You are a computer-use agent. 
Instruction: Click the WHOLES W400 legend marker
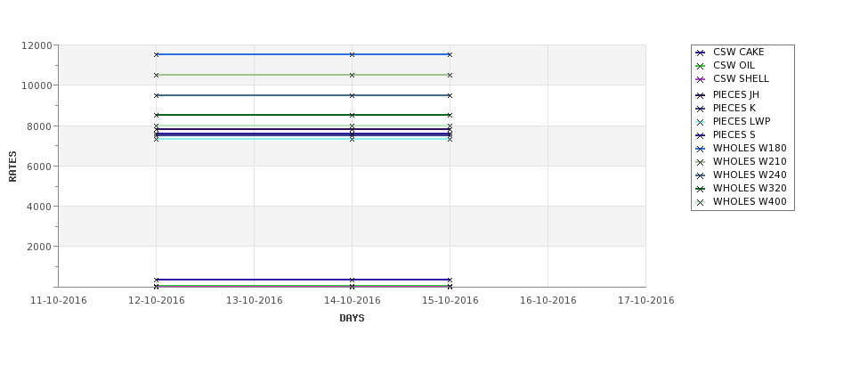coord(701,202)
